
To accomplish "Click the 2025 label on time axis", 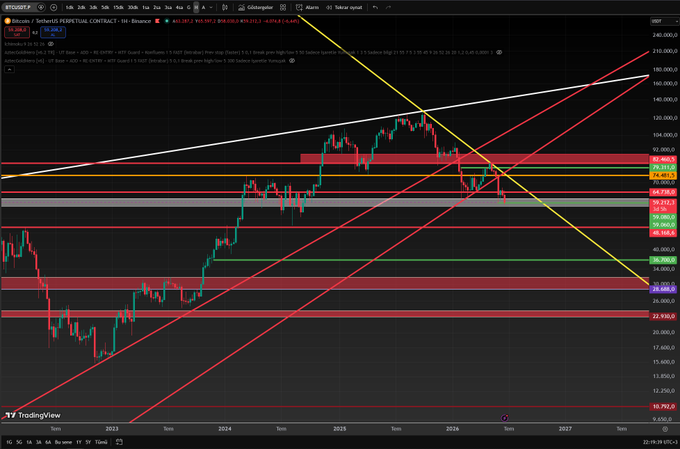I will click(340, 429).
